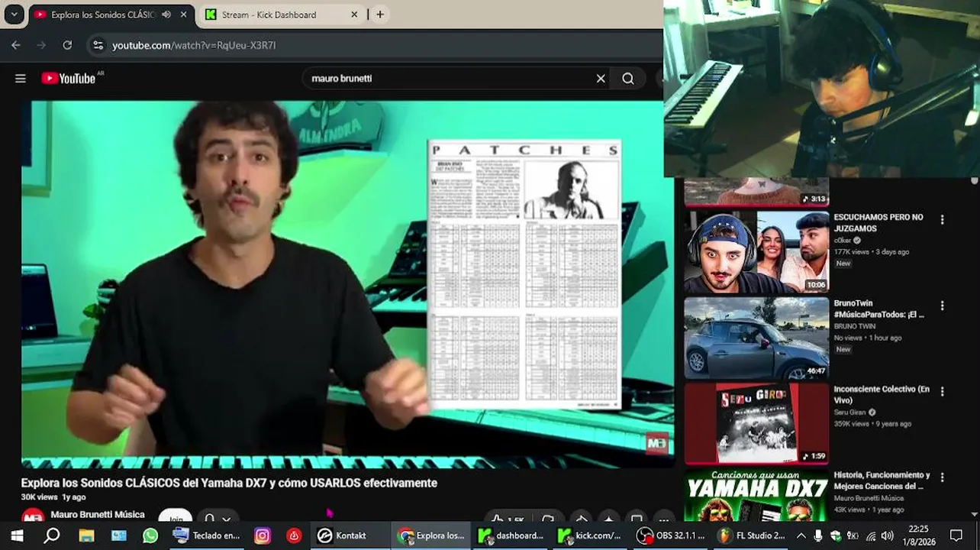Open options for BrunoTwin video
This screenshot has height=550, width=980.
coord(942,306)
